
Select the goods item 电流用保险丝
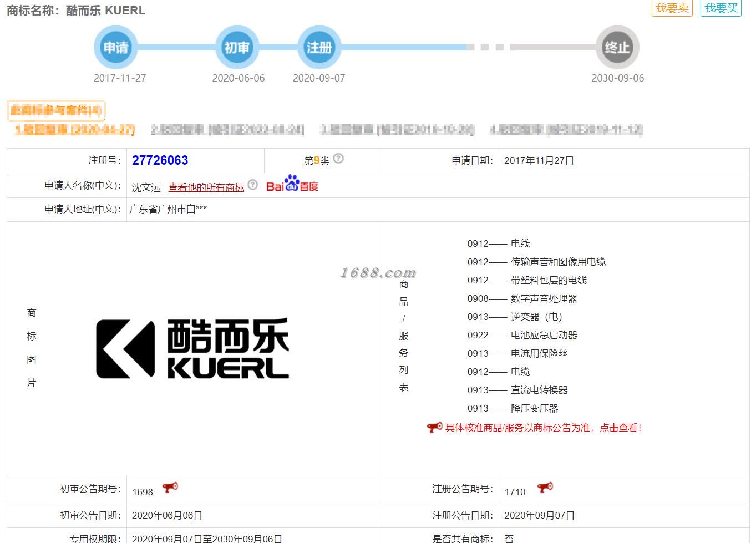pos(517,353)
